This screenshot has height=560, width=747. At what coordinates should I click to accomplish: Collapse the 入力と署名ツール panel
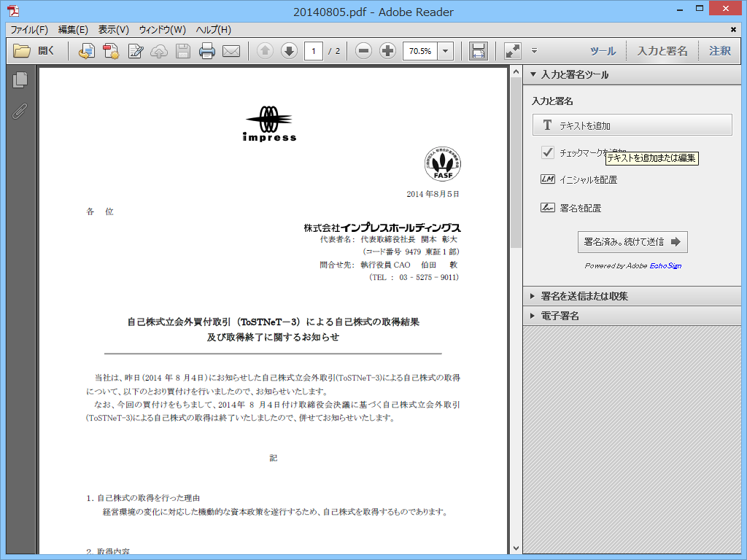[x=533, y=74]
